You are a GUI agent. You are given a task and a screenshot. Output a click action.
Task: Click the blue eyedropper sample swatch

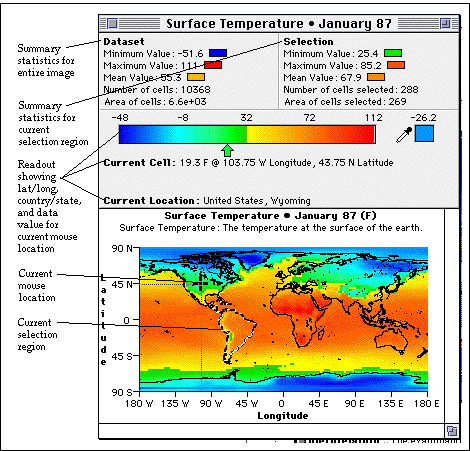pos(424,133)
